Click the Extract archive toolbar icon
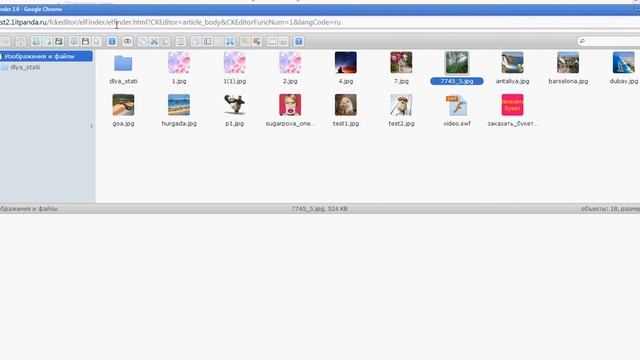The image size is (640, 360). 245,41
